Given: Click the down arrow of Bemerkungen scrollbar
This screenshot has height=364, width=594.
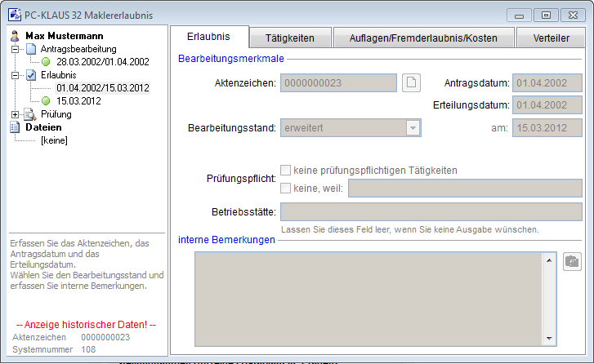Looking at the screenshot, I should tap(549, 340).
